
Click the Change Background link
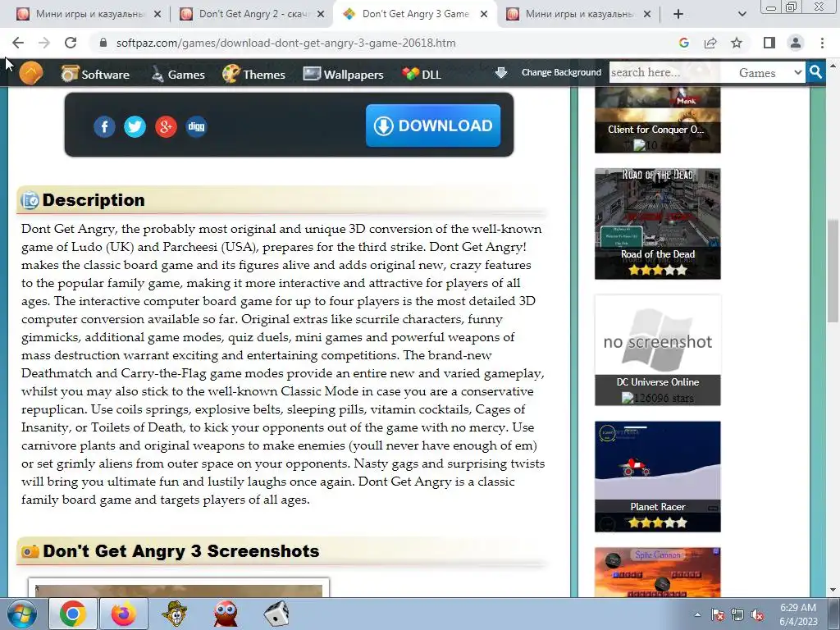tap(561, 72)
